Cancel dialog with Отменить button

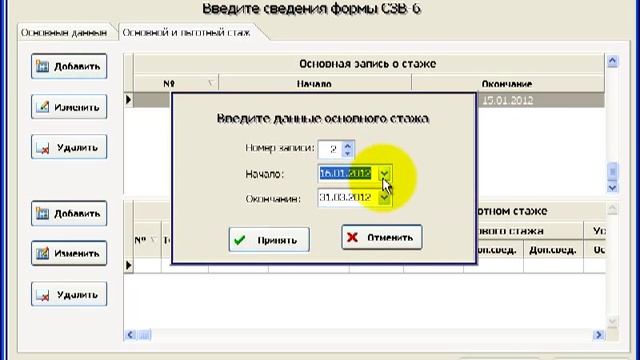382,237
